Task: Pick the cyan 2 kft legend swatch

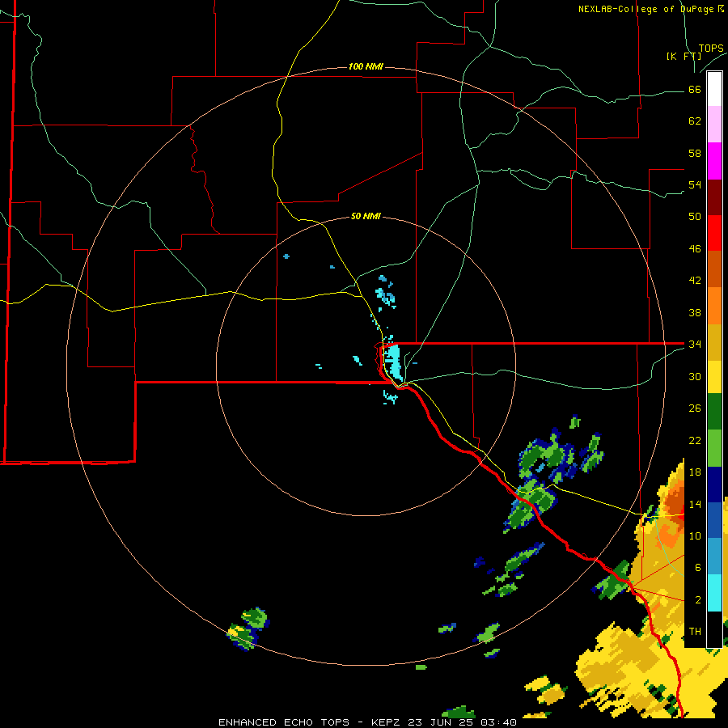Action: coord(714,593)
